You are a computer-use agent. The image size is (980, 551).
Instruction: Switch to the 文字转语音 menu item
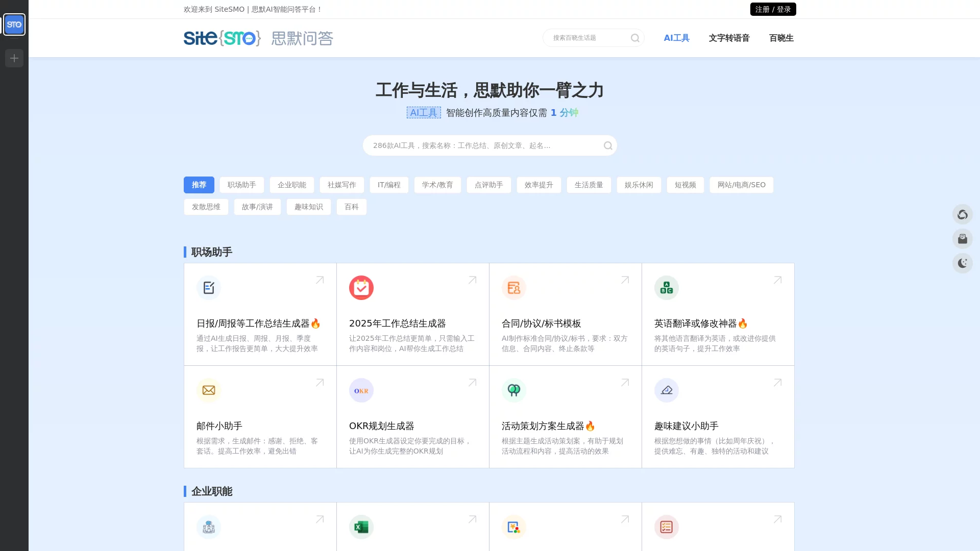729,38
